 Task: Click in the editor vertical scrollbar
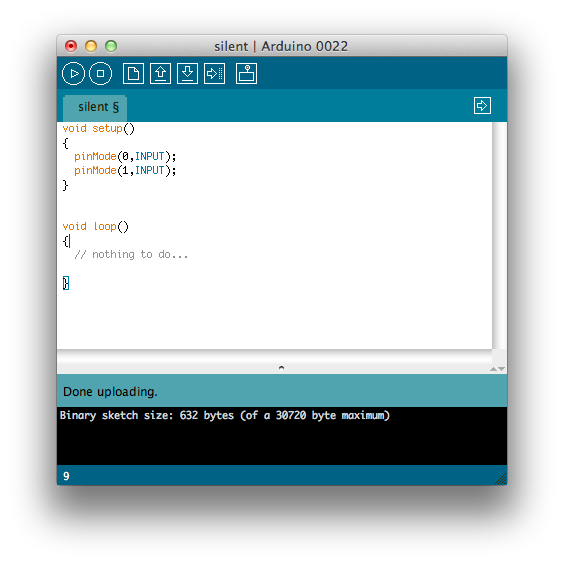point(499,235)
